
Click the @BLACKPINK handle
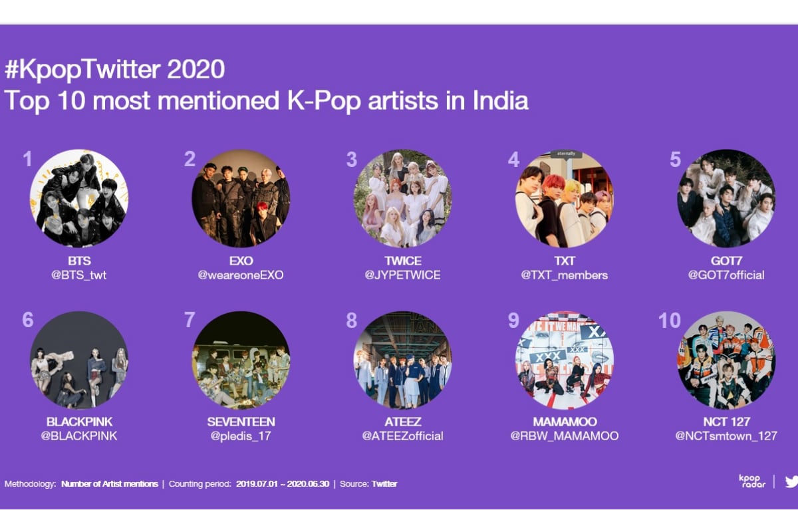(x=79, y=436)
